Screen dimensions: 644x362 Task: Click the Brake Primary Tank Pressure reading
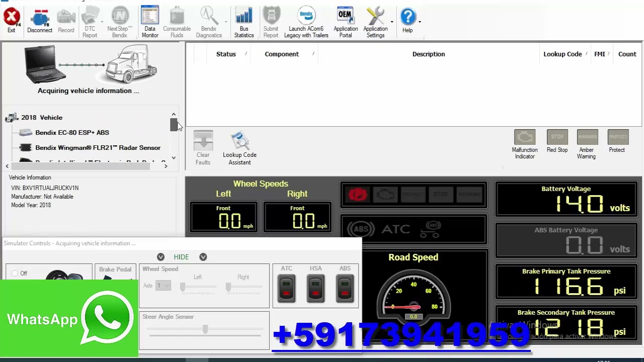(x=567, y=282)
